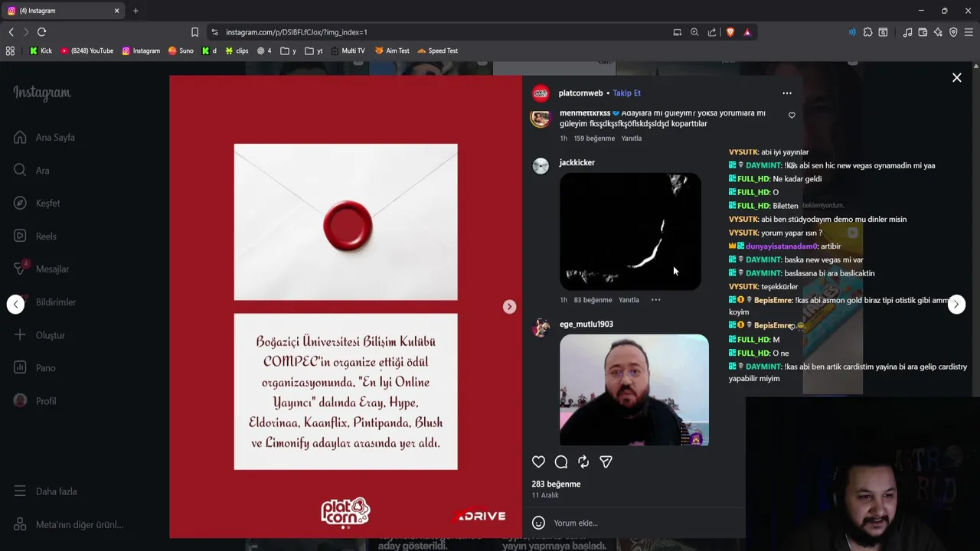Open platcornweb profile name
Image resolution: width=980 pixels, height=551 pixels.
(580, 93)
